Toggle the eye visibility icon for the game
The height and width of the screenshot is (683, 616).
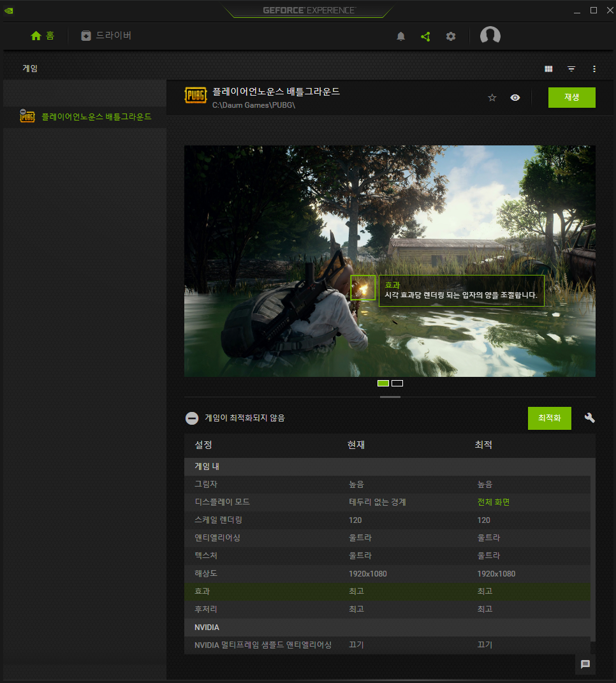tap(515, 98)
